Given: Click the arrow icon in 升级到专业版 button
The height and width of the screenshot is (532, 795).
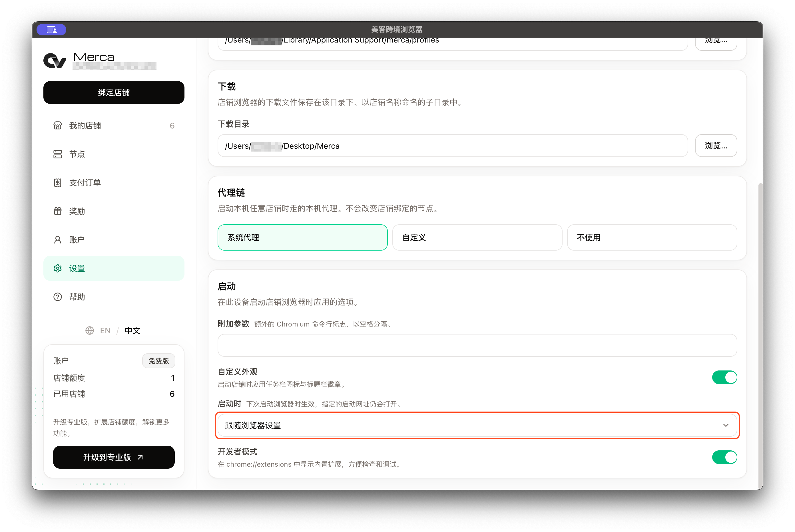Looking at the screenshot, I should pos(140,457).
